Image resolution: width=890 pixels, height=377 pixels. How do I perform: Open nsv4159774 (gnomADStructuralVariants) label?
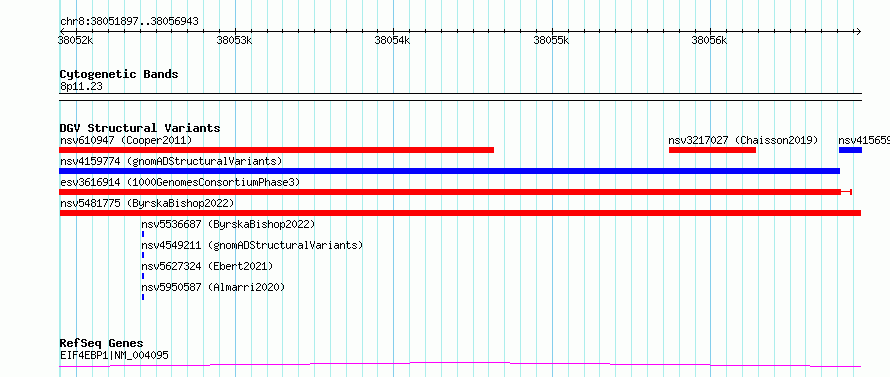171,161
